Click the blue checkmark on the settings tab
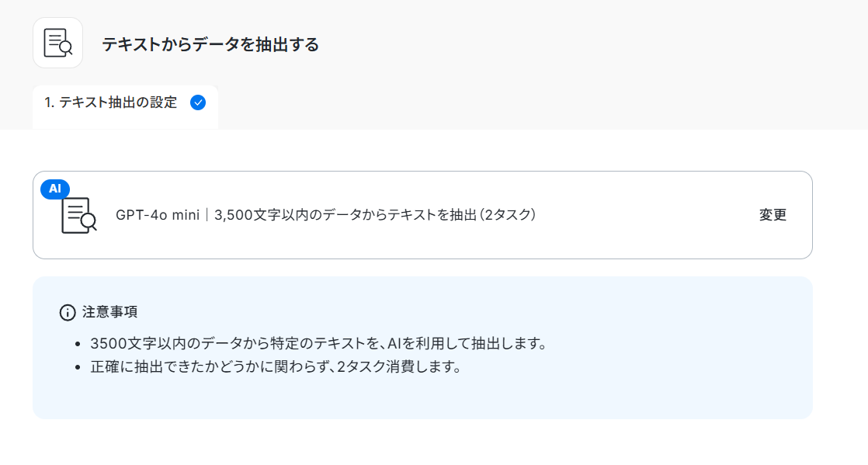868x465 pixels. [198, 102]
